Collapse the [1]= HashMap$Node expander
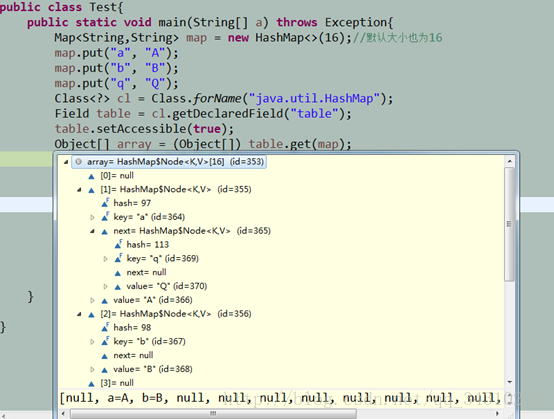 [x=79, y=190]
